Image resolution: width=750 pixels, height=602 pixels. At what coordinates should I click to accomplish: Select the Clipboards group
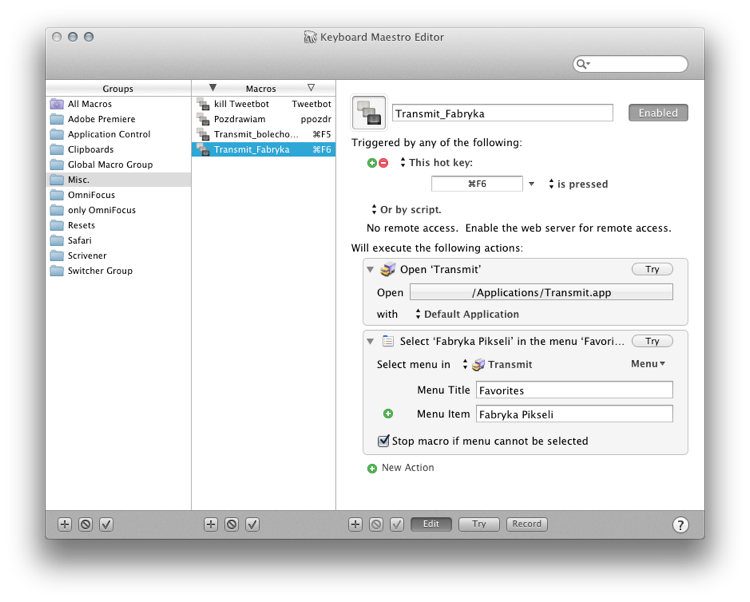pyautogui.click(x=119, y=149)
